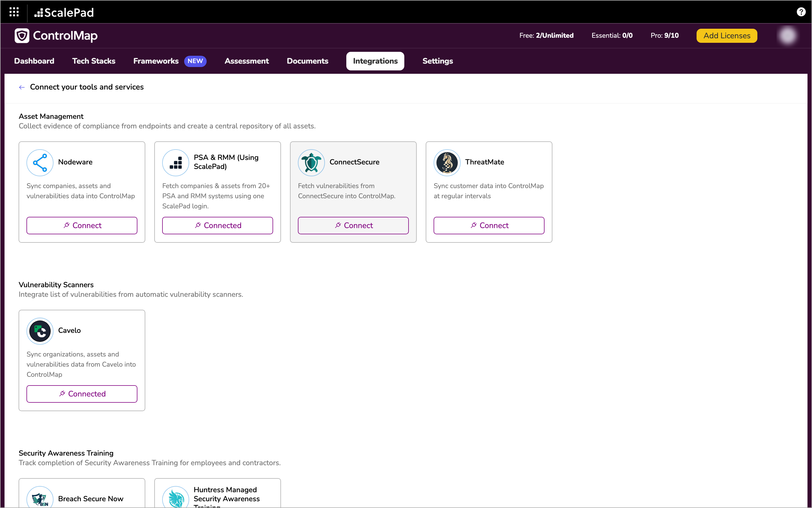Image resolution: width=812 pixels, height=508 pixels.
Task: Connect the ThreatMate integration
Action: pos(489,226)
